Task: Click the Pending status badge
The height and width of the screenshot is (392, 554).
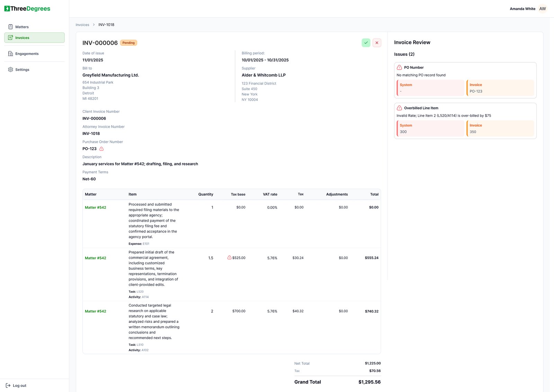Action: [128, 43]
